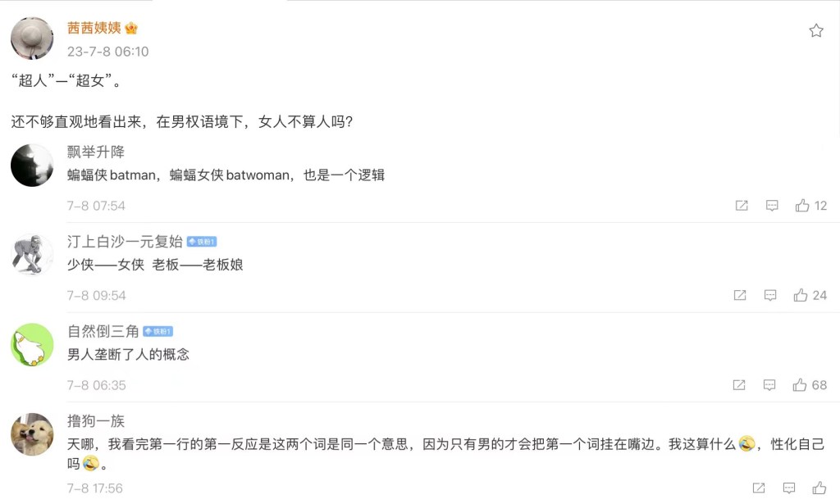Open 自然倒三角's duck avatar
Image resolution: width=840 pixels, height=504 pixels.
[x=32, y=344]
